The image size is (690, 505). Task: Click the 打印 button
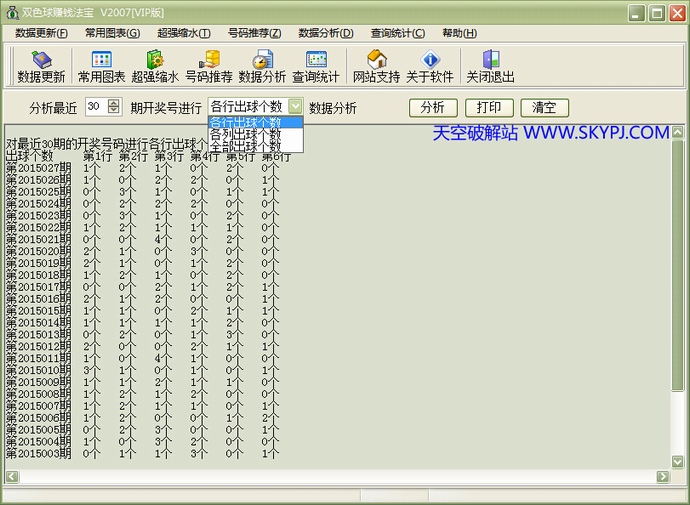click(489, 108)
